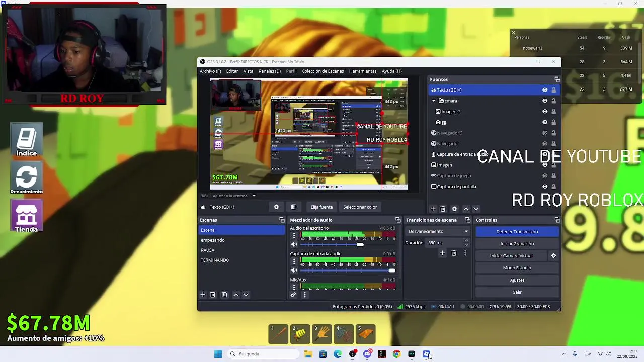Screen dimensions: 644x362
Task: Show the Captura de juego source
Action: 545,176
